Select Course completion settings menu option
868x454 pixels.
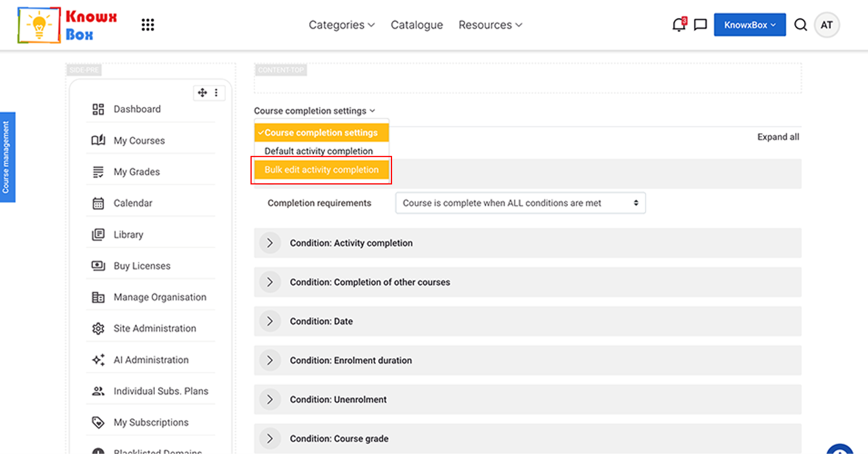(x=322, y=133)
